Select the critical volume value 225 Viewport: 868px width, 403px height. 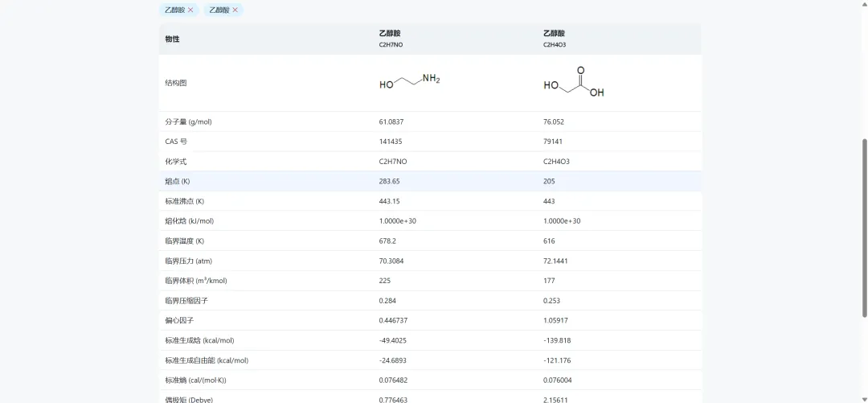tap(385, 281)
